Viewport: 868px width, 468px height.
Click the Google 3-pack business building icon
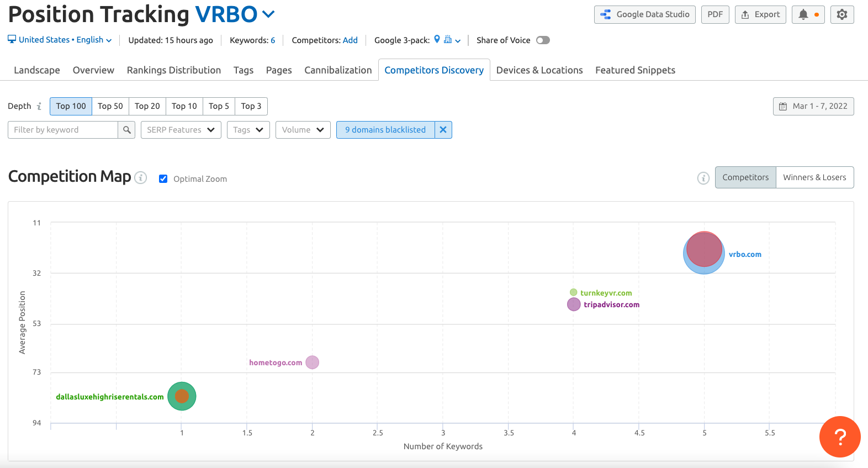pos(448,39)
